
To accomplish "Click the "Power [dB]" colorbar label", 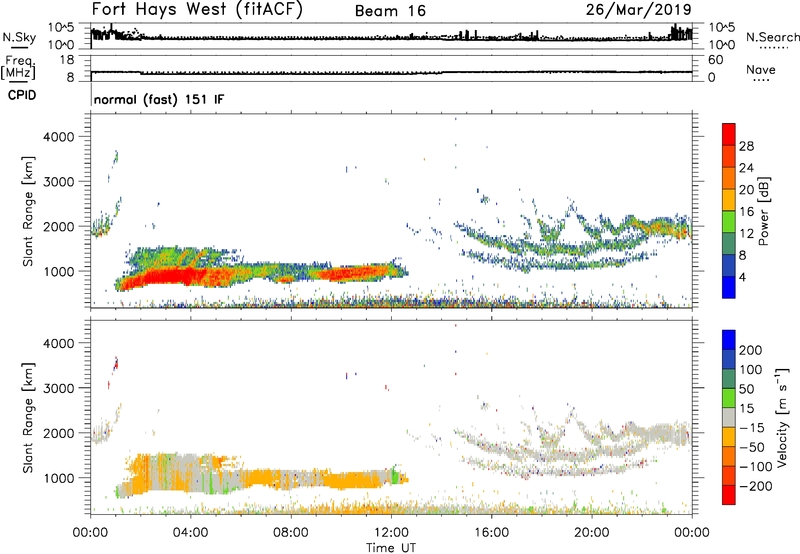I will 763,211.
